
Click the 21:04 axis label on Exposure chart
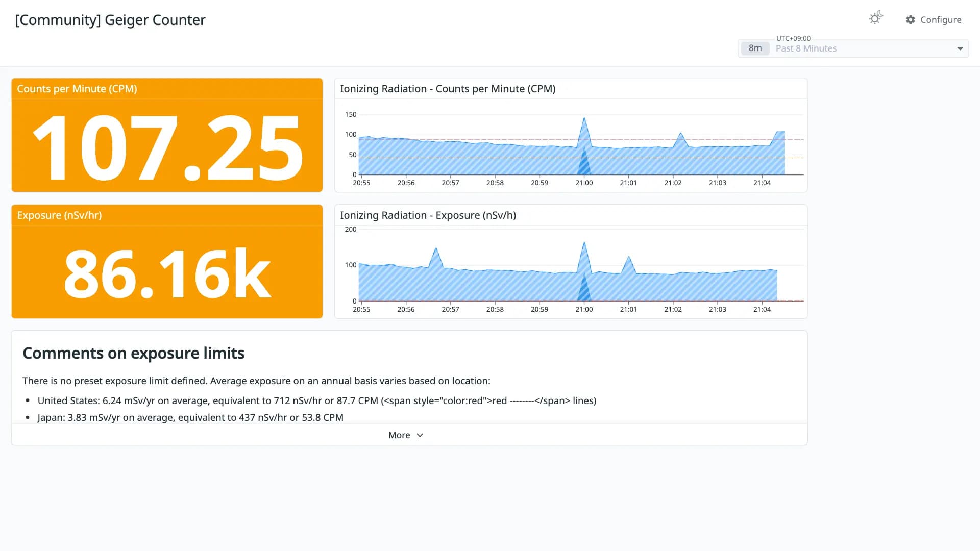coord(762,309)
